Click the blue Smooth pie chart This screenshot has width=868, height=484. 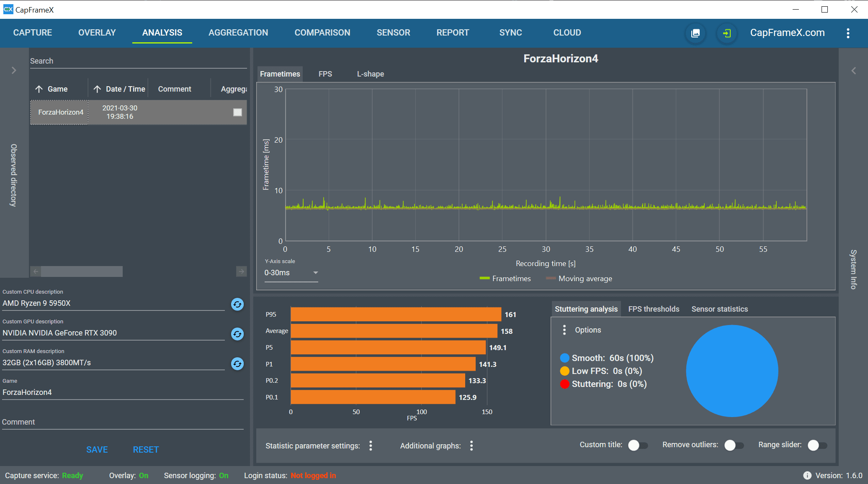tap(732, 371)
